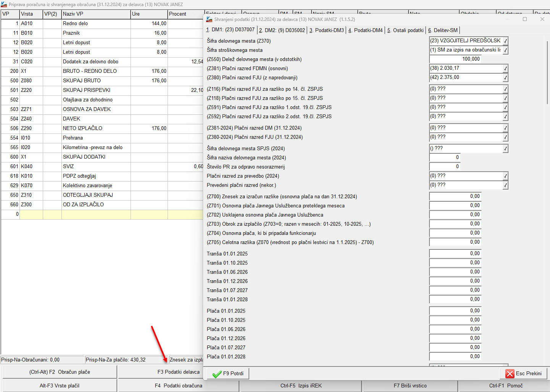This screenshot has width=550, height=392.
Task: Click F7 Briši vrstico button
Action: (410, 386)
